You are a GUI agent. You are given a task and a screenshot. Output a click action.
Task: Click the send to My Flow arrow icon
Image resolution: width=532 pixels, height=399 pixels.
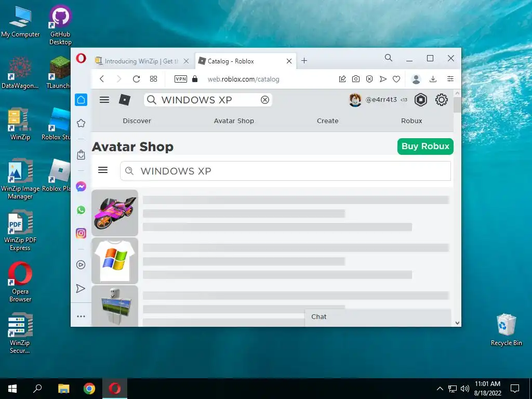[x=383, y=79]
